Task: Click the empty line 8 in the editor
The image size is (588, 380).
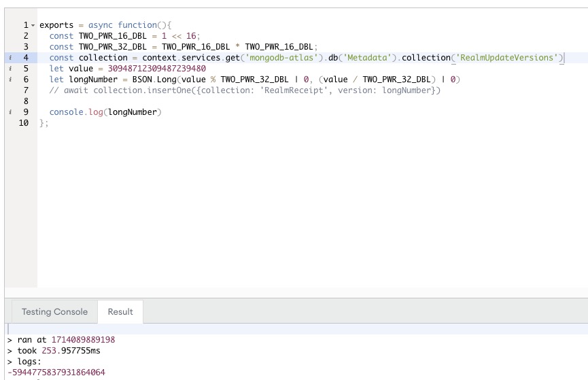Action: tap(204, 101)
